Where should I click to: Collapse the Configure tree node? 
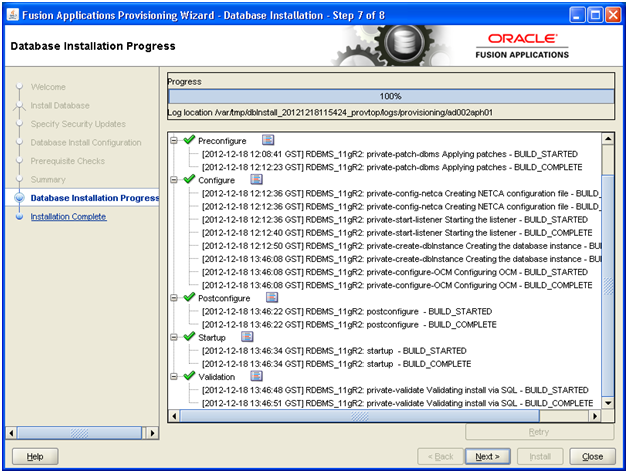pyautogui.click(x=174, y=180)
